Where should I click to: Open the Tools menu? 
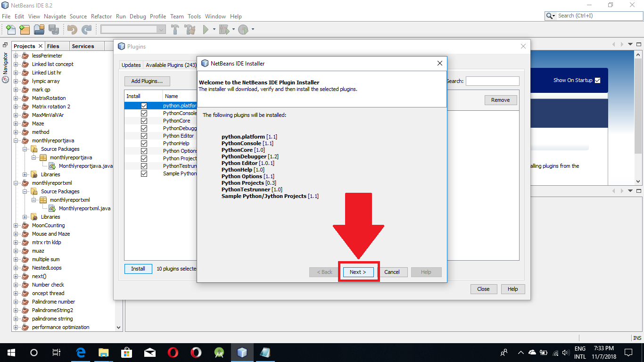(194, 16)
